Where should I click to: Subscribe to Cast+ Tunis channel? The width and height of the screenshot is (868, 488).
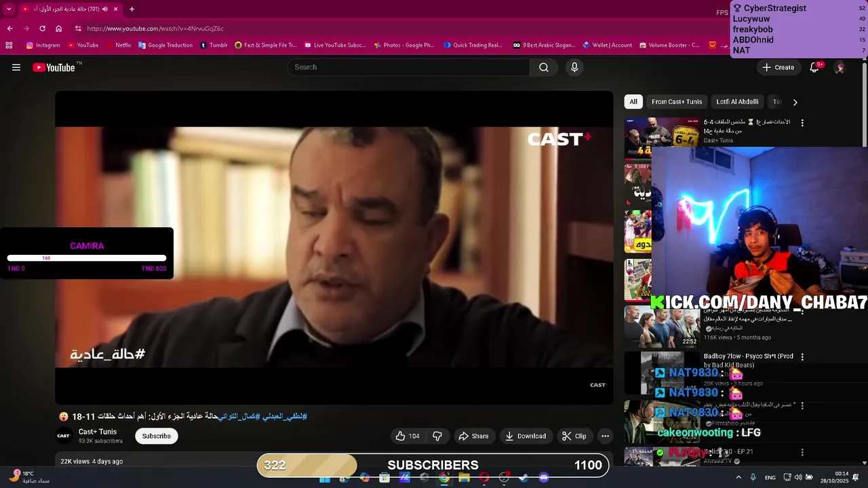click(157, 436)
